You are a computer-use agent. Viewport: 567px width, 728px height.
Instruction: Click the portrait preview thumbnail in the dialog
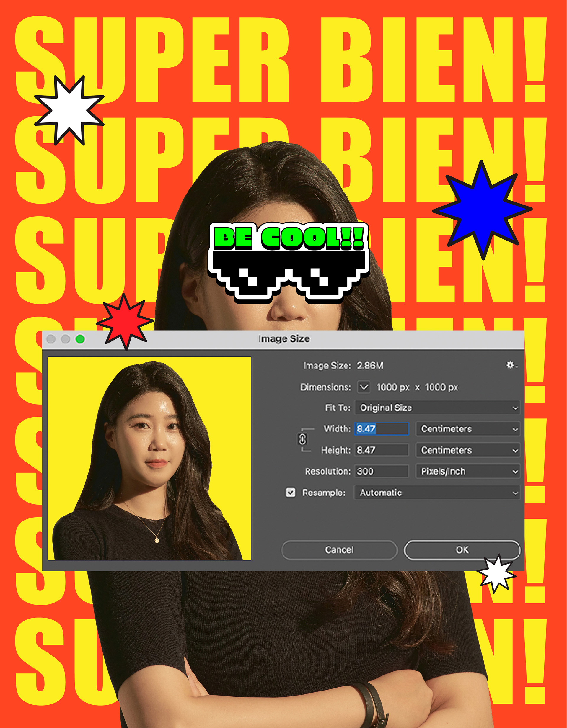[x=149, y=458]
